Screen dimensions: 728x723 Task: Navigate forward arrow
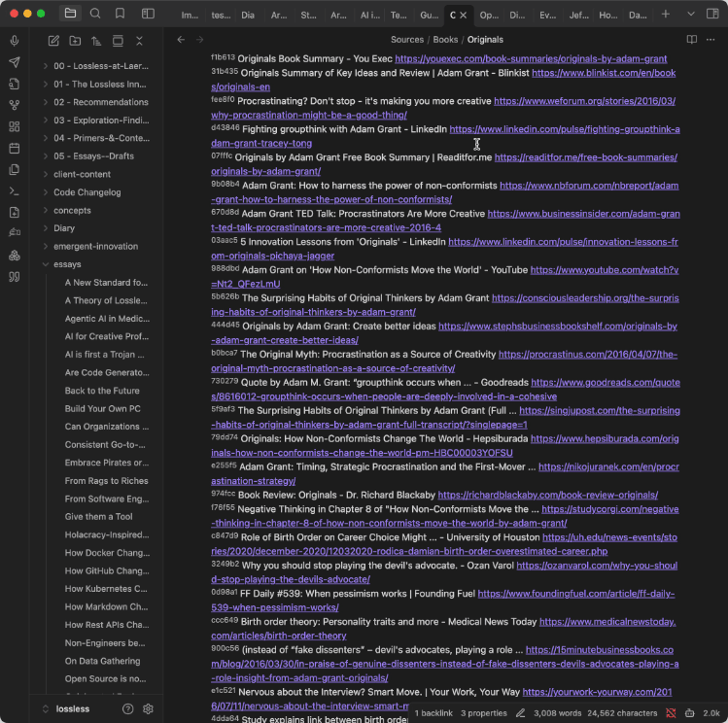(199, 40)
